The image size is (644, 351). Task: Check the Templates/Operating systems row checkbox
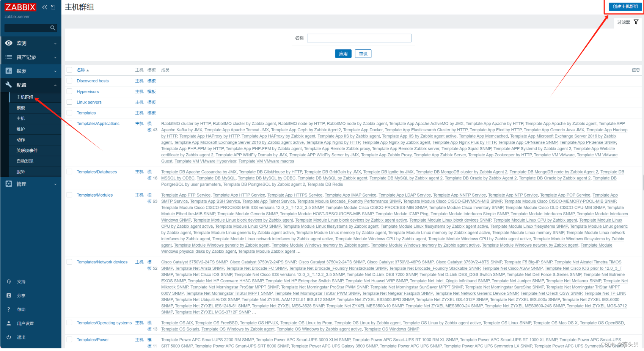[x=69, y=323]
